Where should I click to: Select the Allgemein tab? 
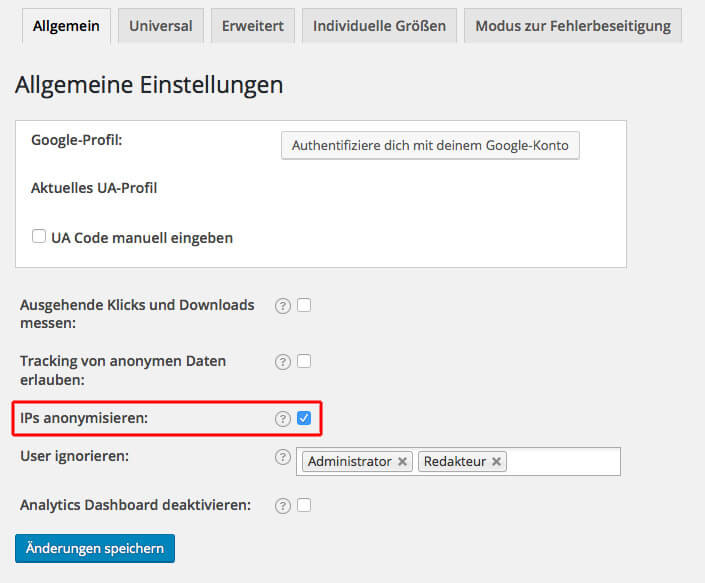point(66,26)
